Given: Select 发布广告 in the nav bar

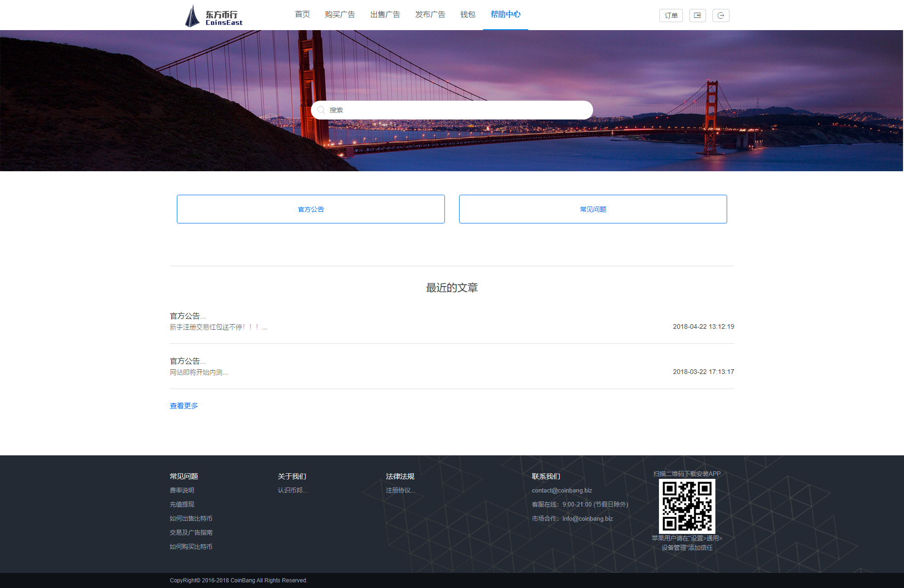Looking at the screenshot, I should [430, 15].
